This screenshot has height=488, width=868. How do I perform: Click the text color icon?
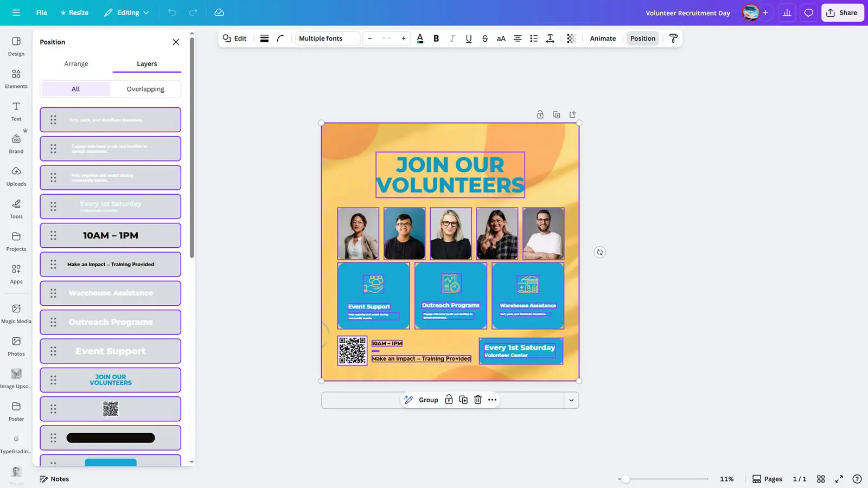pyautogui.click(x=420, y=38)
